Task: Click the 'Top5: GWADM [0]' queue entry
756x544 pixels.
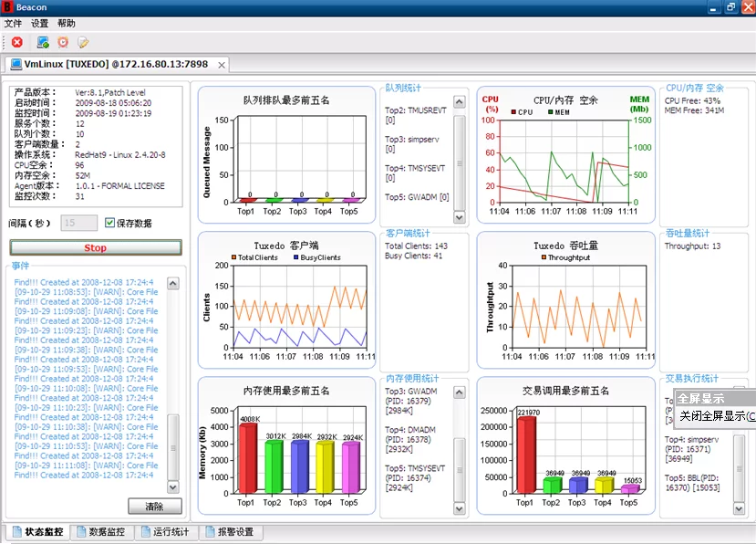Action: click(417, 197)
